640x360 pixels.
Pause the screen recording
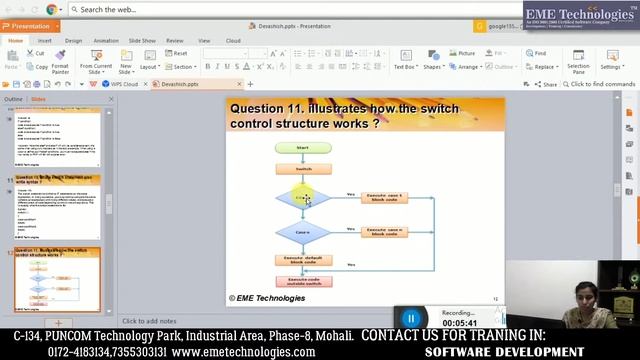pyautogui.click(x=411, y=318)
